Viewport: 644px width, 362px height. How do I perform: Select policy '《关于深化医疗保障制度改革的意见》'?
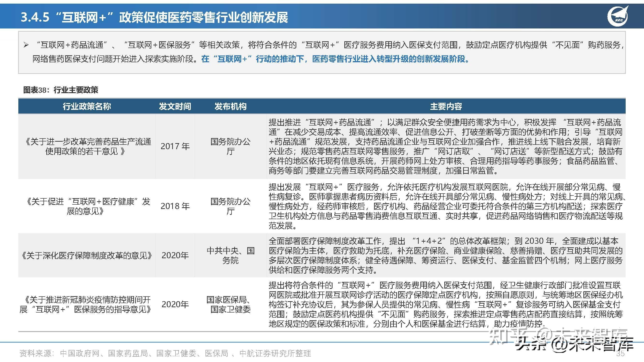(87, 255)
